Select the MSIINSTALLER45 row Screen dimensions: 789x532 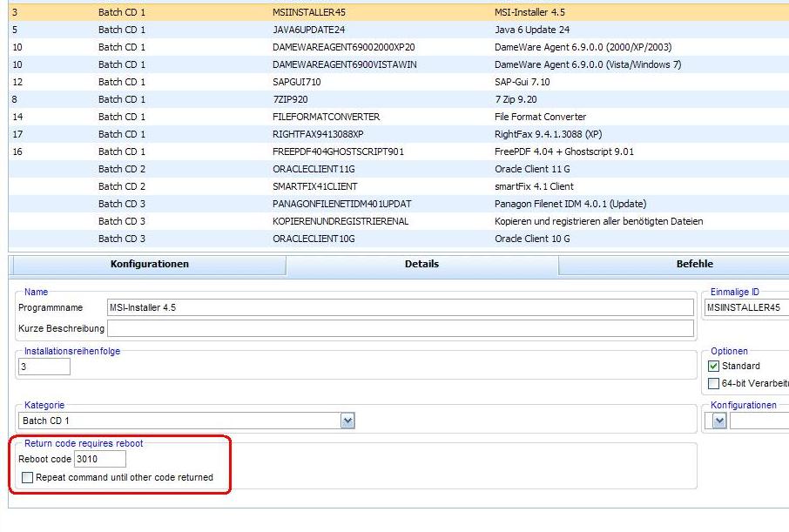click(399, 12)
